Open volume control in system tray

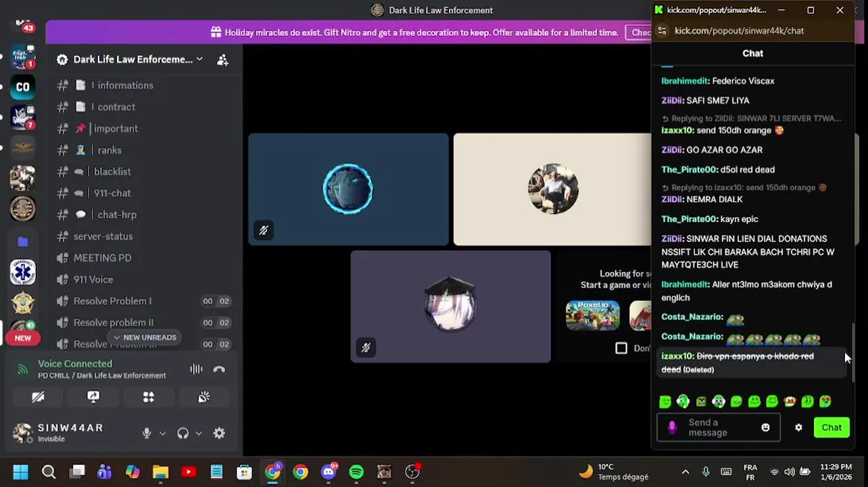coord(790,471)
